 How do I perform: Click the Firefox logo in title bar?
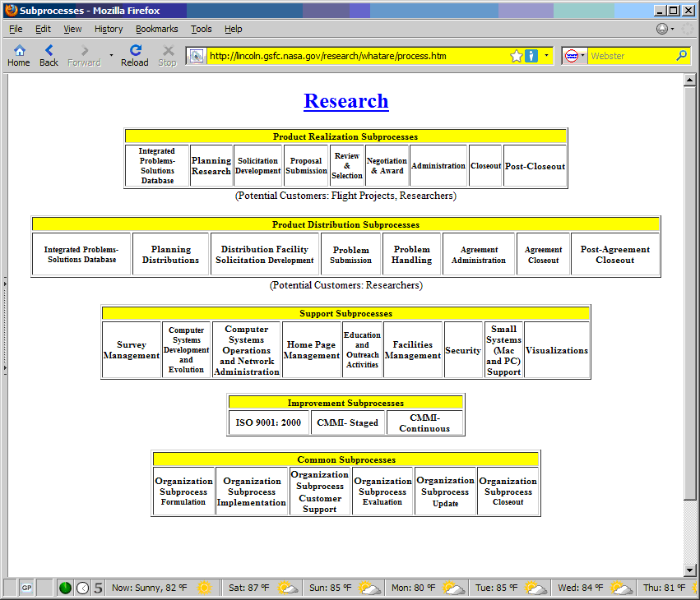coord(12,10)
